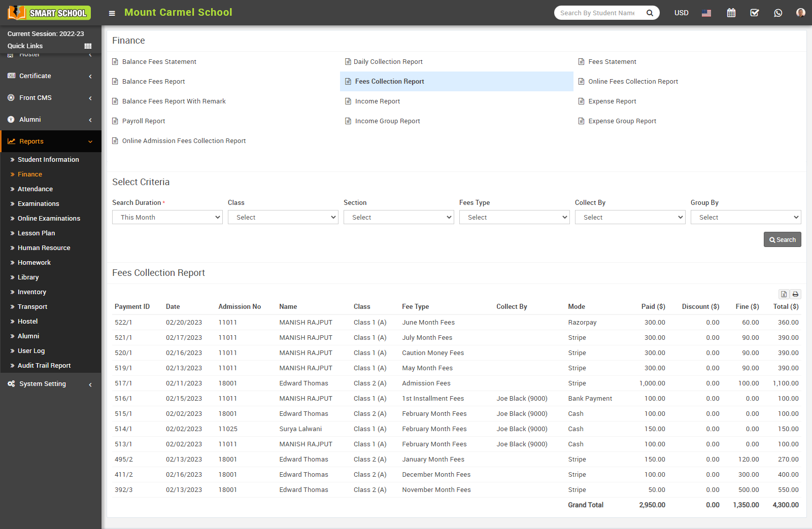The width and height of the screenshot is (812, 529).
Task: Open the Fees Type dropdown
Action: tap(514, 217)
